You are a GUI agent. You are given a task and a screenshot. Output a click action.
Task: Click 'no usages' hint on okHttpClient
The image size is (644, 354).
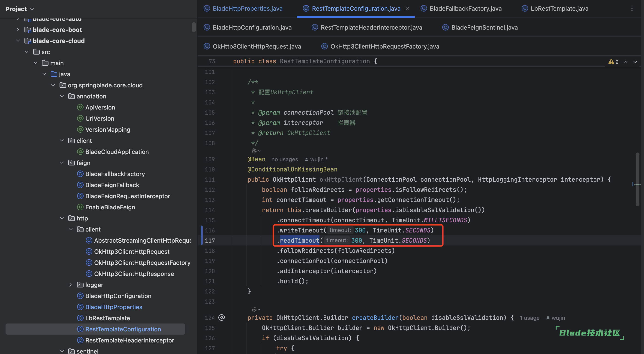[x=285, y=159]
